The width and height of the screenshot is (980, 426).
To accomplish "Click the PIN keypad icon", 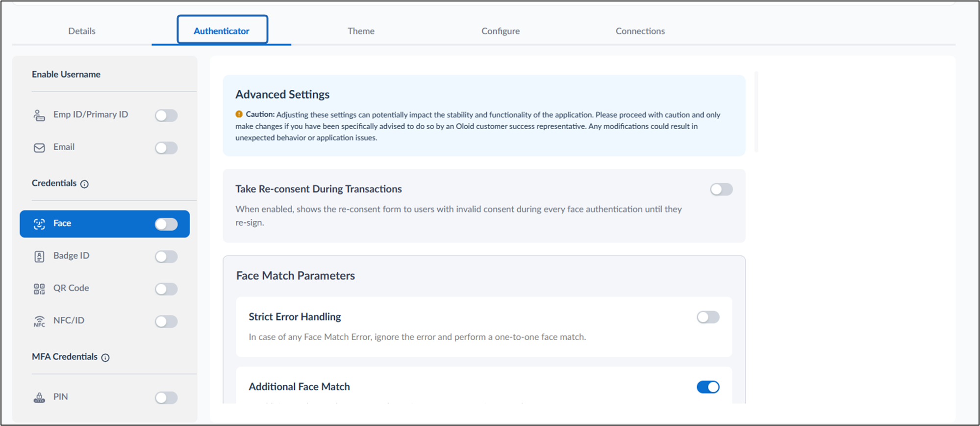I will click(39, 398).
